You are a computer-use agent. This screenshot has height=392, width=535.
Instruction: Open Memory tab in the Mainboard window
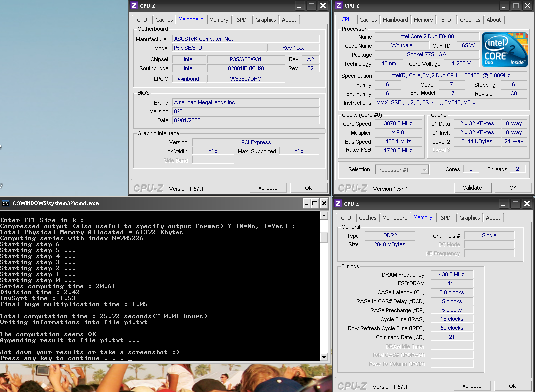(219, 20)
